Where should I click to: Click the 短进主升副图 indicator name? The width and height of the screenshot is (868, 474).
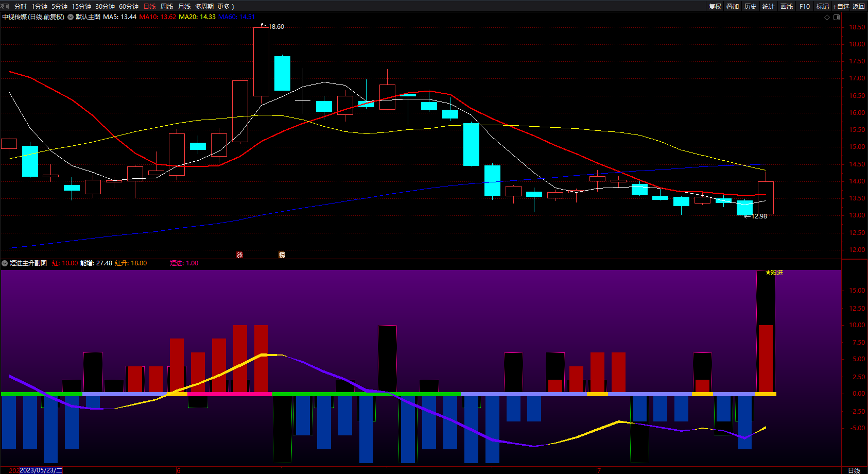28,263
